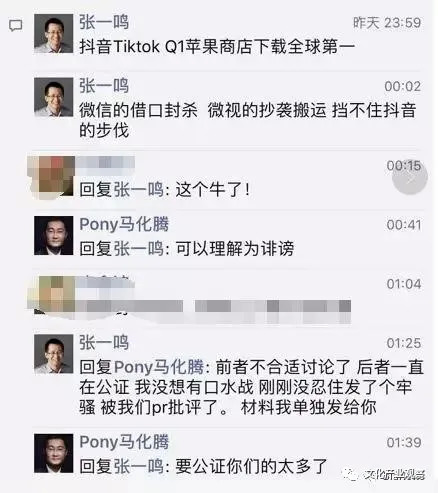Tap 张一鸣 mention in 可以理解为诽谤 reply
Image resolution: width=438 pixels, height=493 pixels.
(139, 248)
